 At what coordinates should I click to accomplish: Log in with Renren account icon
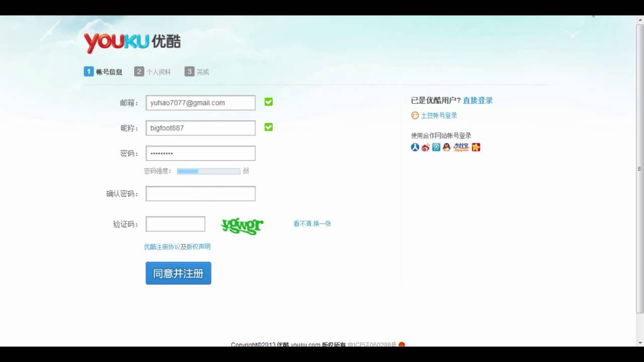tap(415, 147)
